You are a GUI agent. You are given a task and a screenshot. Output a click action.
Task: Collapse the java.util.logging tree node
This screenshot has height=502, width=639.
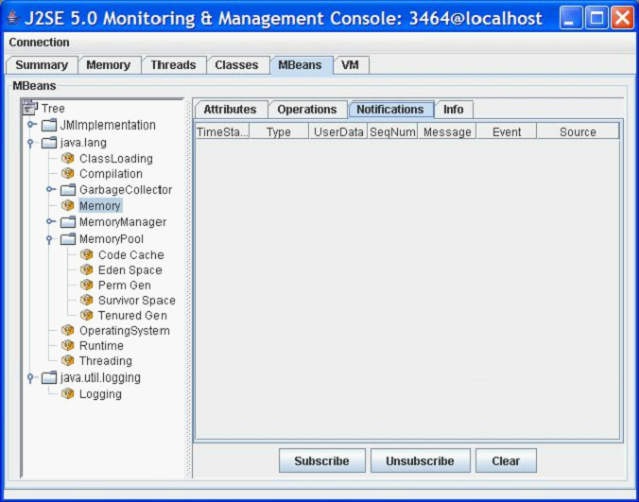click(x=30, y=378)
